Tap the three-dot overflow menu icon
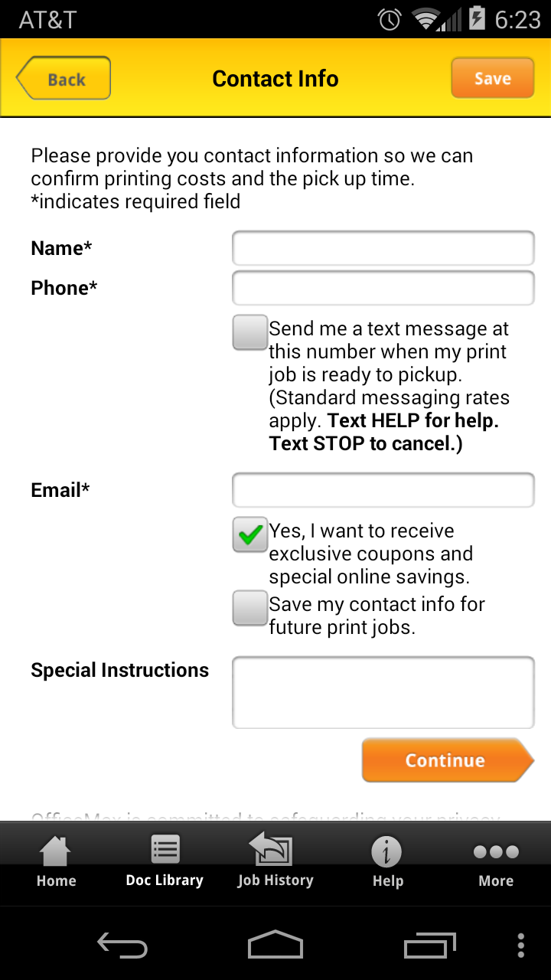Screen dimensions: 551x980 click(x=521, y=945)
